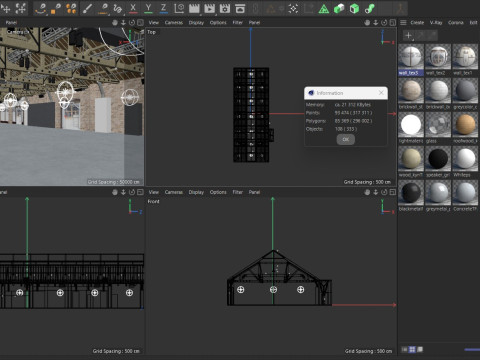480x360 pixels.
Task: Open Options menu in Front viewport
Action: coord(218,192)
